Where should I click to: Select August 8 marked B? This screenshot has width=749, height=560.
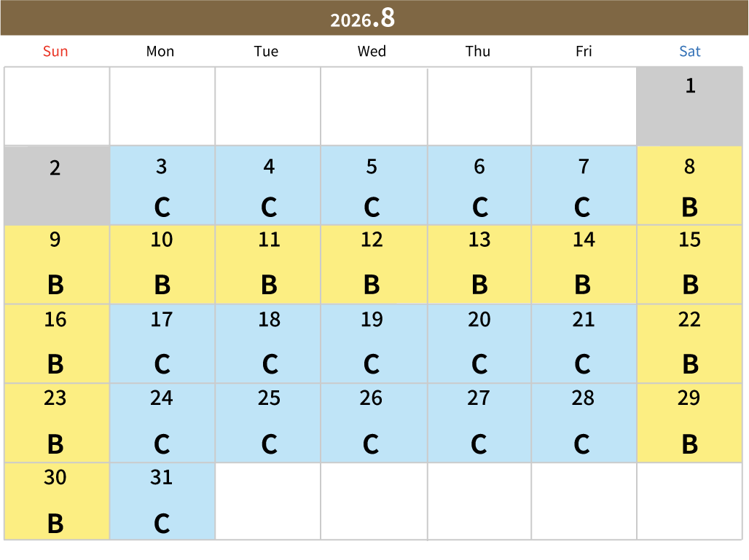(689, 185)
